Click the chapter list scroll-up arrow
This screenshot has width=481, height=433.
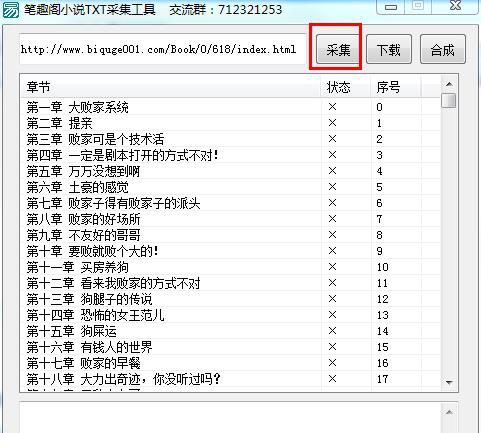click(x=449, y=84)
